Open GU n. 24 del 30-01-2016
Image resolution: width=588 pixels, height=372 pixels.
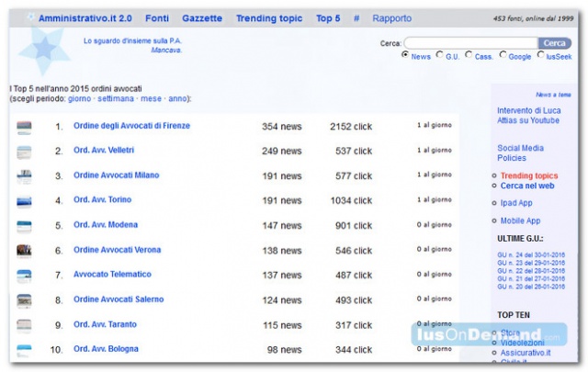coord(531,255)
